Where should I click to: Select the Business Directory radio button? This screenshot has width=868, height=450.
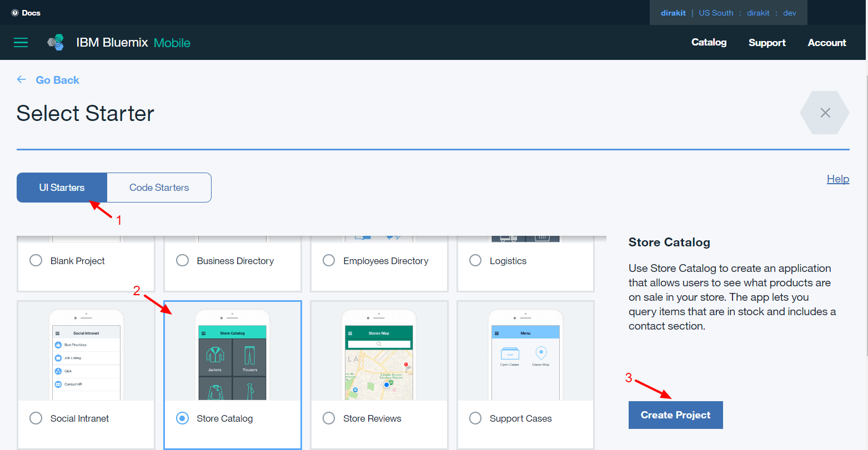182,260
